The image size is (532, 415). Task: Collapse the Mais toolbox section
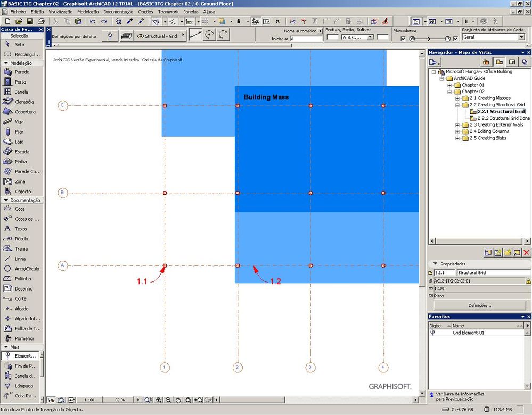click(6, 347)
